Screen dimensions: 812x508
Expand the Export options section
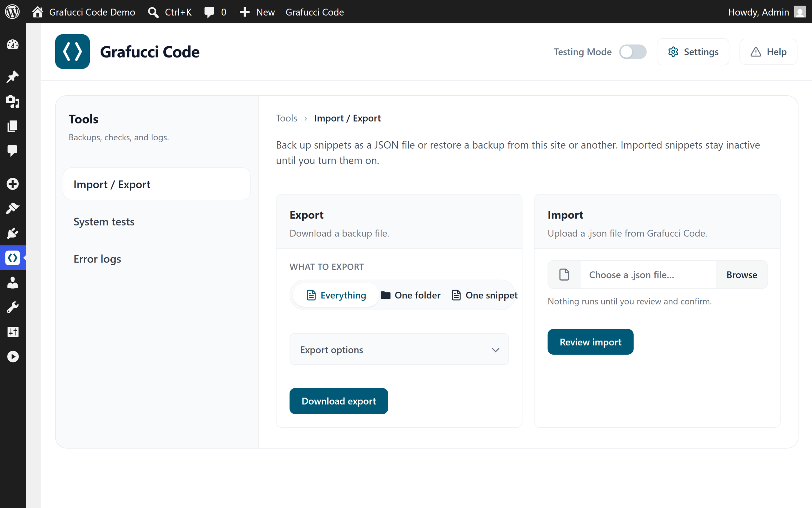click(x=399, y=350)
